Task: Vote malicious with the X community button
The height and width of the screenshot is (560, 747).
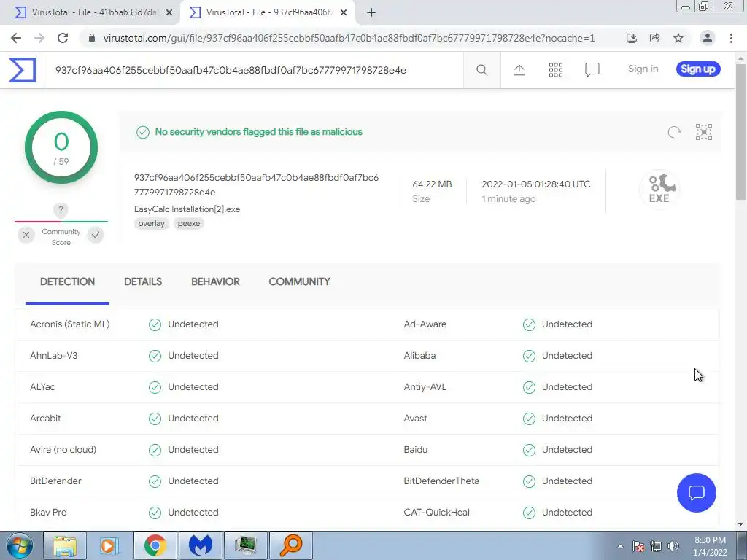Action: (x=26, y=235)
